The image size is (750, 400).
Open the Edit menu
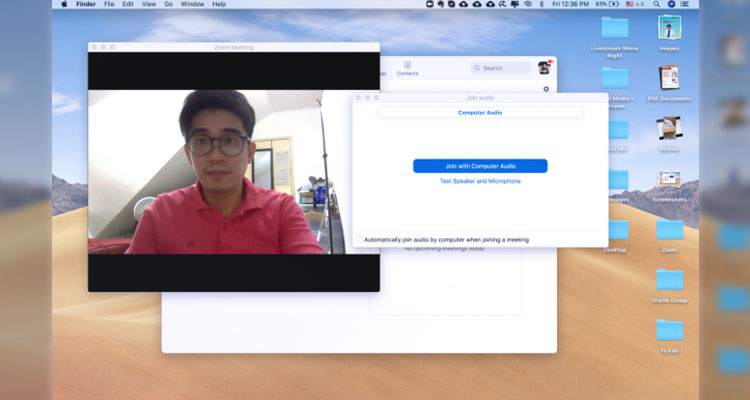click(x=128, y=4)
